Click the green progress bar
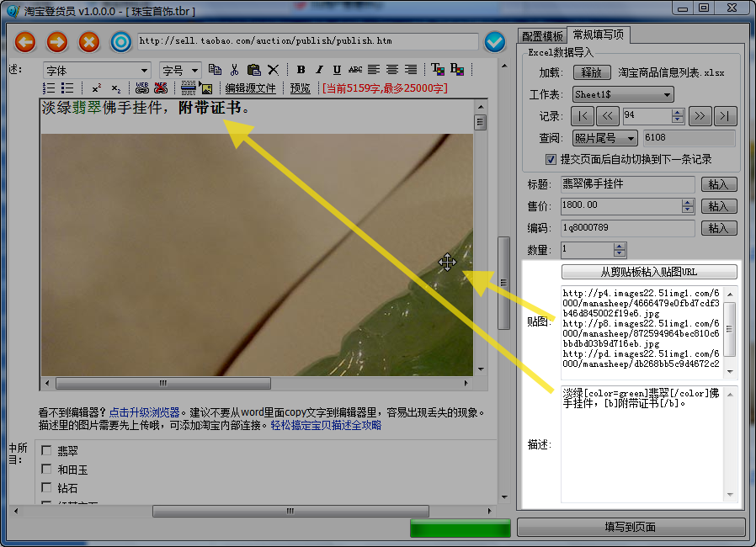The height and width of the screenshot is (547, 756). coord(460,528)
